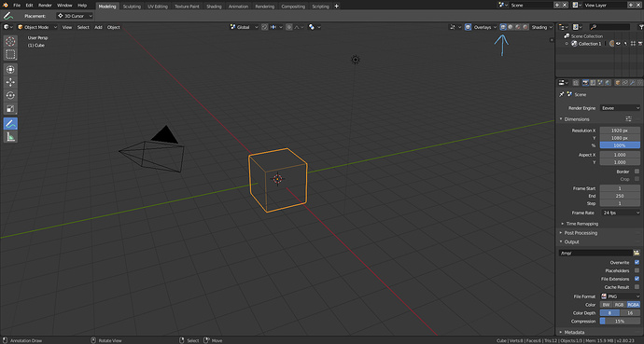Open Dimensions presets list icon

[x=628, y=119]
